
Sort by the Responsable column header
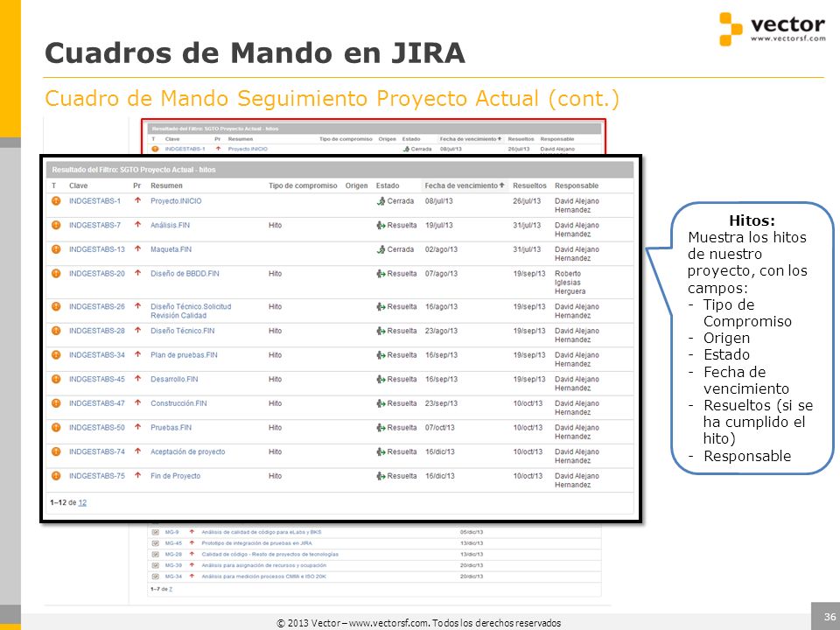tap(577, 185)
